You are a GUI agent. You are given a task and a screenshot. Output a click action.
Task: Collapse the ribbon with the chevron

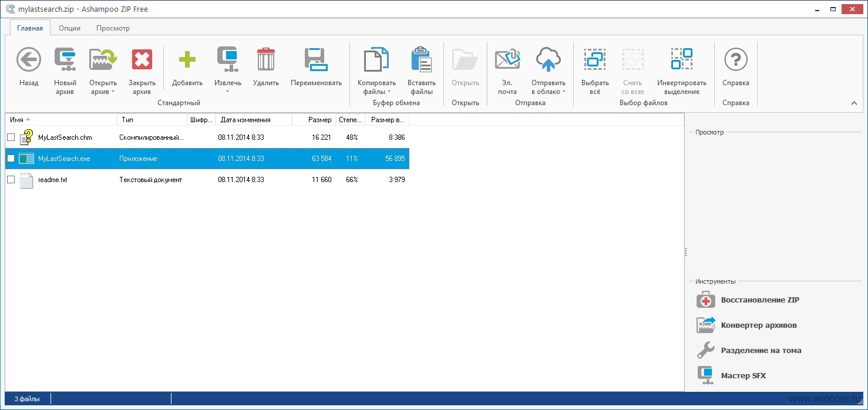[854, 104]
